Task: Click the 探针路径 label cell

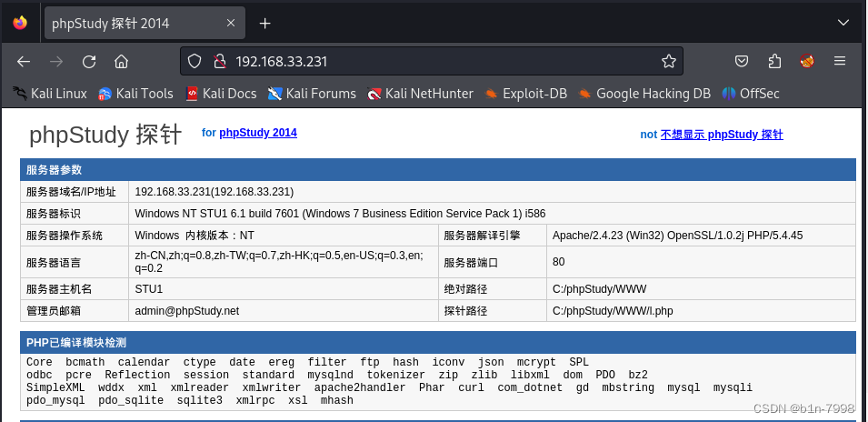Action: (493, 311)
